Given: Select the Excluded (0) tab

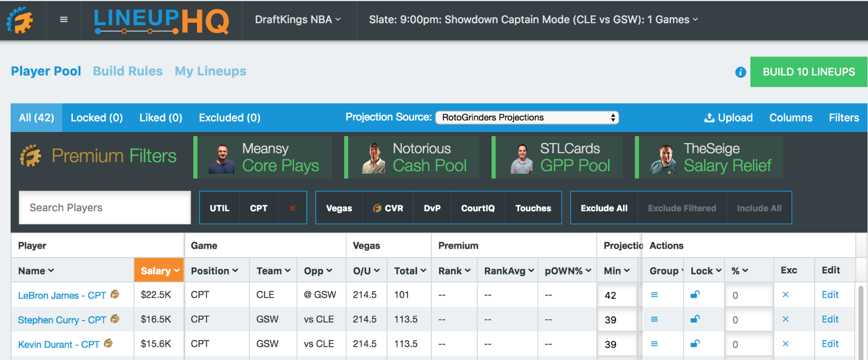Looking at the screenshot, I should (230, 118).
